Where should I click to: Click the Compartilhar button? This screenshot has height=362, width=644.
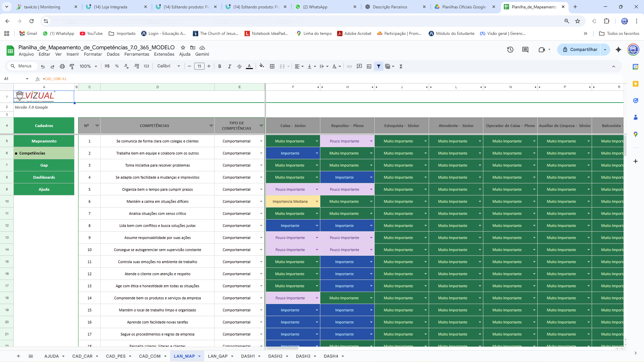click(583, 50)
